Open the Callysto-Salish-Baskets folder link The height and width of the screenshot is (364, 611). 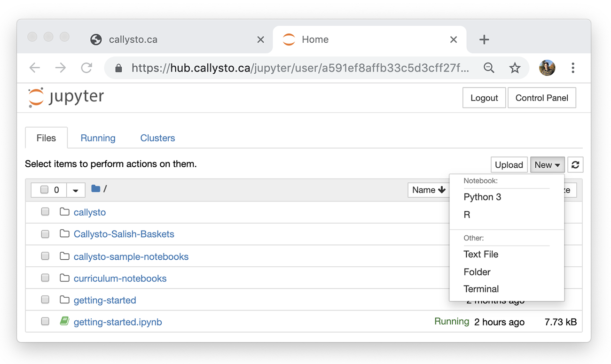point(124,234)
